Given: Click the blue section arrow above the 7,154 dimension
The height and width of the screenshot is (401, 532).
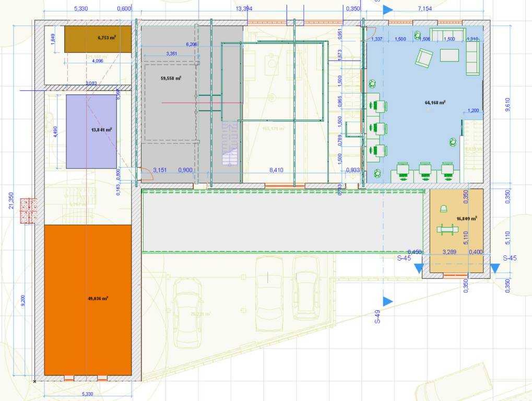Looking at the screenshot, I should (387, 10).
